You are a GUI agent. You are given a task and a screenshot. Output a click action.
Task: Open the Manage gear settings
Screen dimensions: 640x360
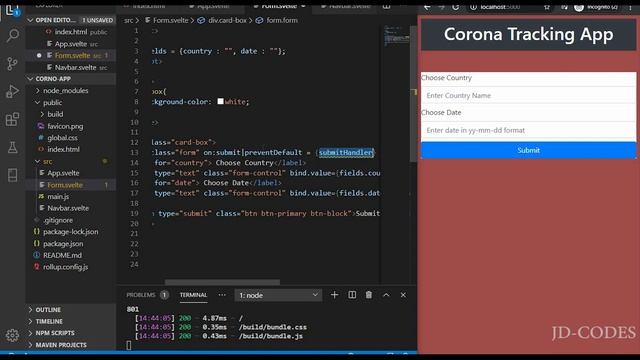pyautogui.click(x=13, y=335)
